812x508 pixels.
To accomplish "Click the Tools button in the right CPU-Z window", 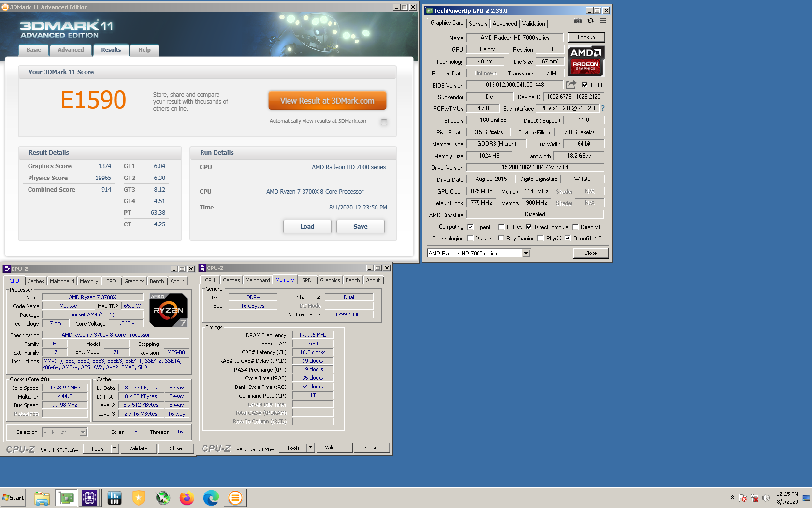I will (293, 448).
